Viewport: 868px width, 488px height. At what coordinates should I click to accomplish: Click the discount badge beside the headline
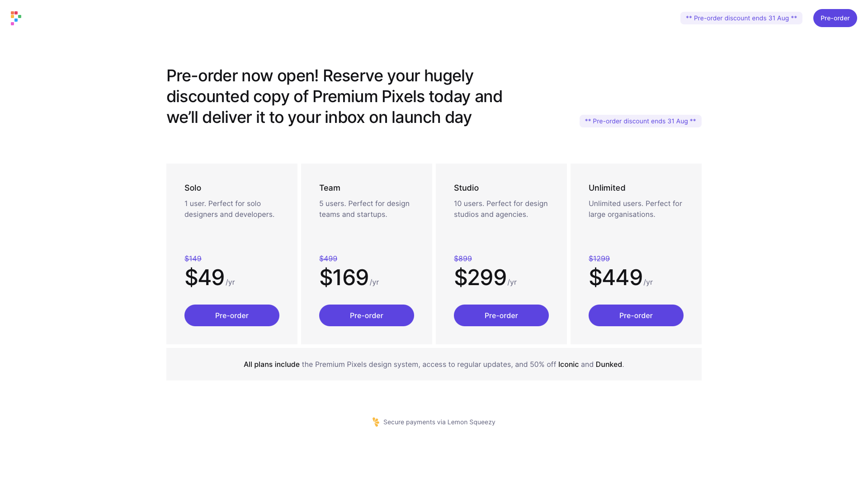pos(640,121)
